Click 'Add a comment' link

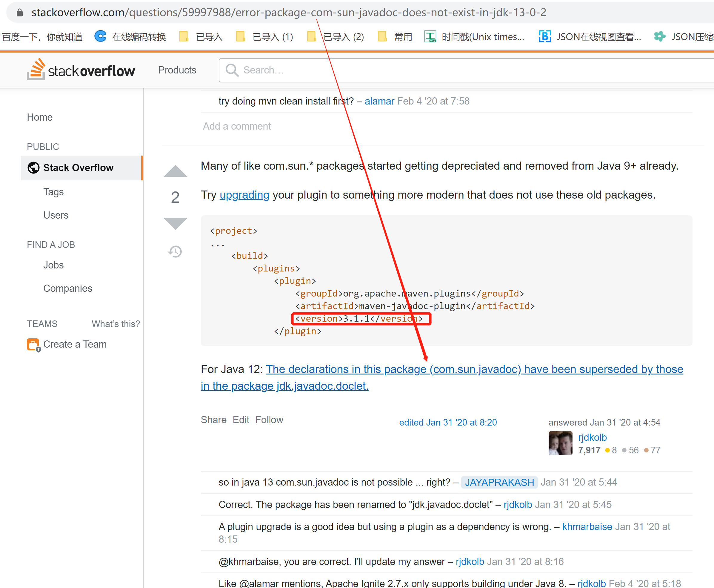coord(237,126)
